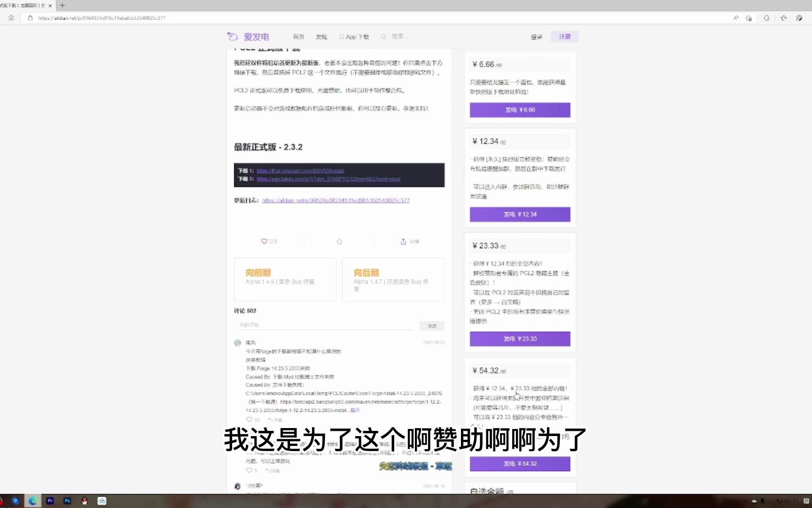Click the 注册 register button
Viewport: 812px width, 508px height.
[x=565, y=36]
